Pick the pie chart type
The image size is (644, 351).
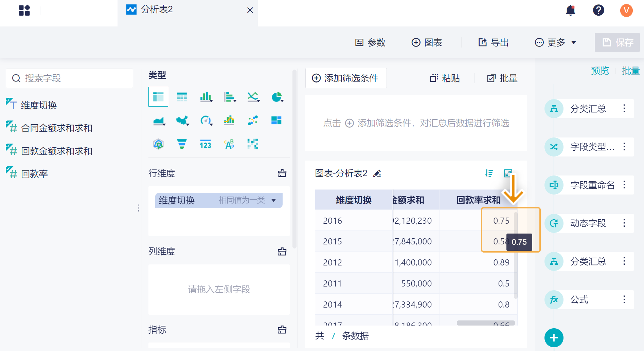coord(277,97)
